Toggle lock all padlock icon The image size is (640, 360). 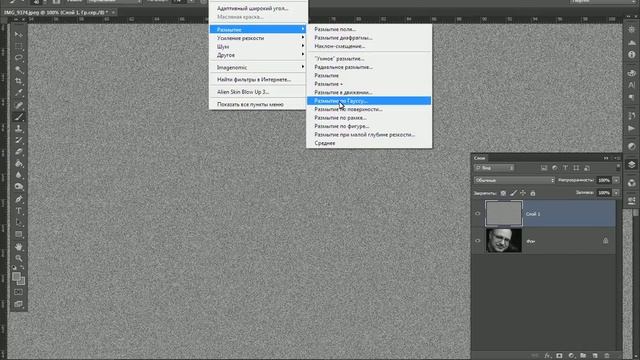(x=533, y=193)
